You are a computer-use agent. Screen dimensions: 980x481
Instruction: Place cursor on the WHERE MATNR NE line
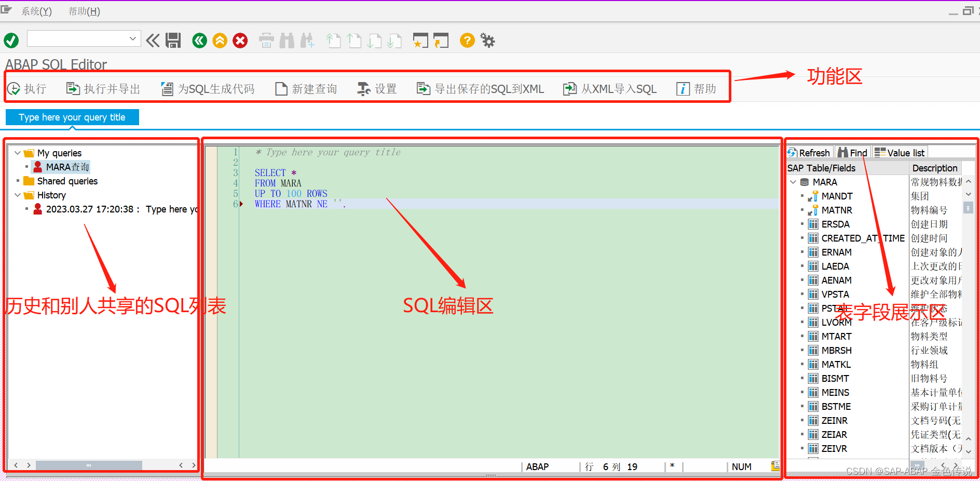[300, 204]
